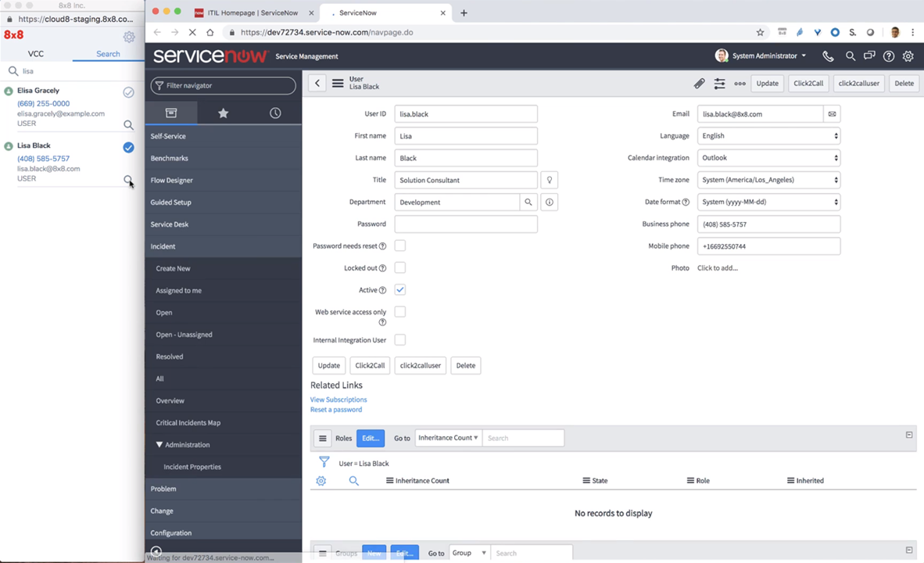Open ServiceNow system settings gear
The image size is (924, 563).
click(908, 56)
